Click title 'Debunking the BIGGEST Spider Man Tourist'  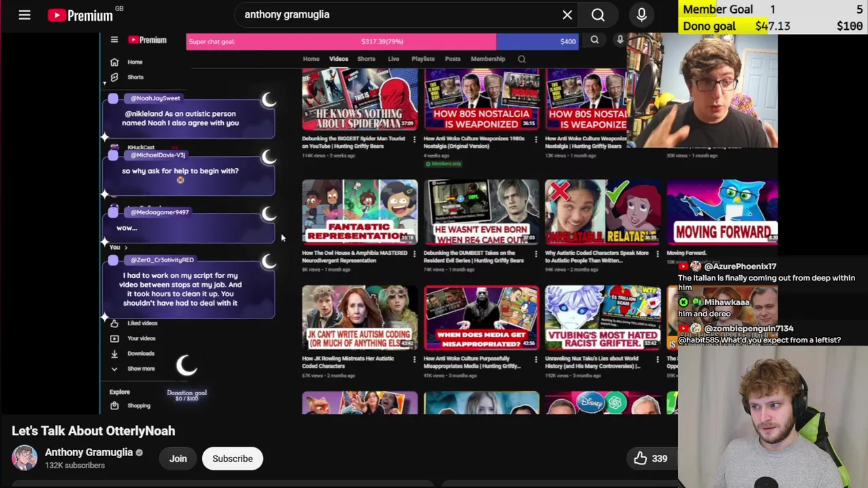(353, 142)
